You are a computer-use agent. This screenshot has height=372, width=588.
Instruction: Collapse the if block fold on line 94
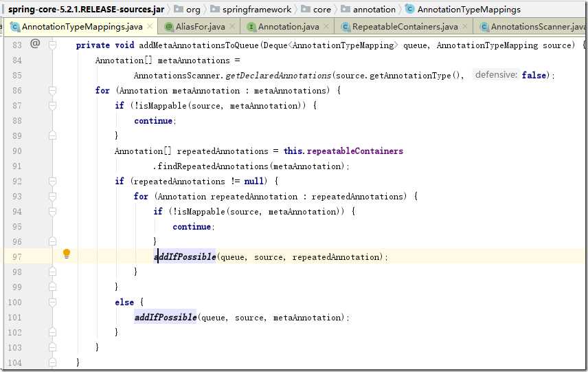tap(52, 211)
